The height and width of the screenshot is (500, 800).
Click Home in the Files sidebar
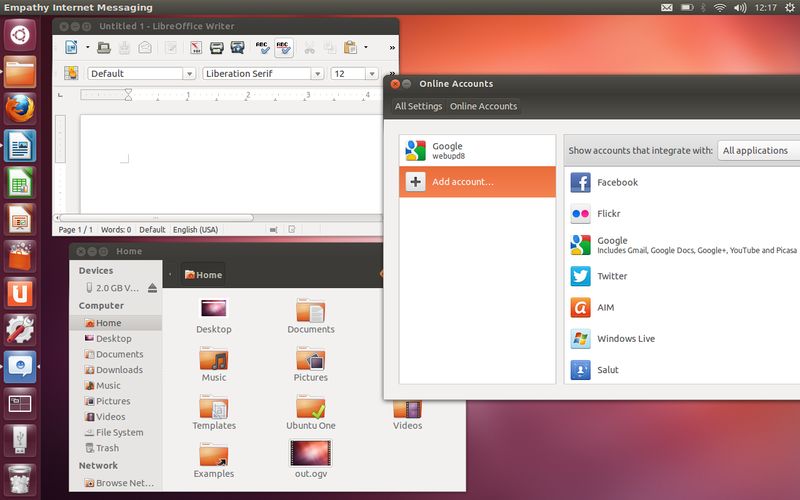(116, 323)
